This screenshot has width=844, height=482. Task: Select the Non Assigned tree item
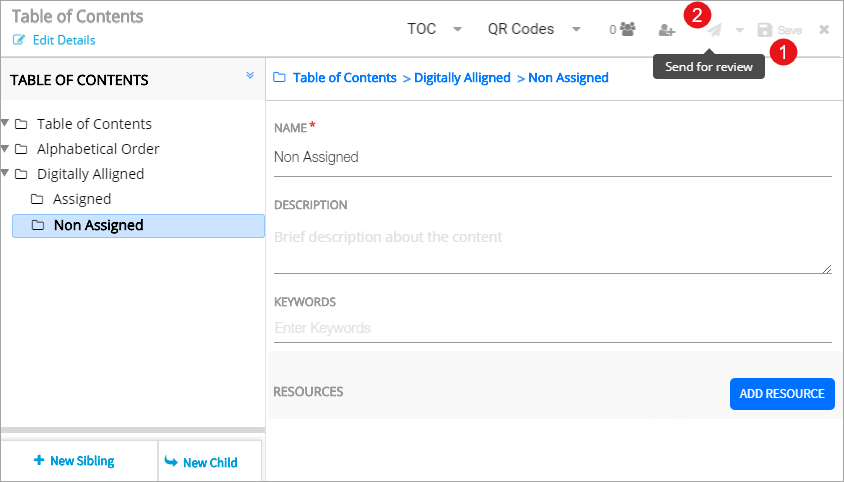pos(98,225)
